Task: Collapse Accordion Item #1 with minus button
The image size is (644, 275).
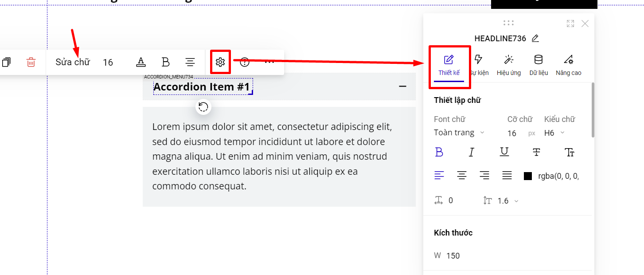Action: [x=402, y=86]
